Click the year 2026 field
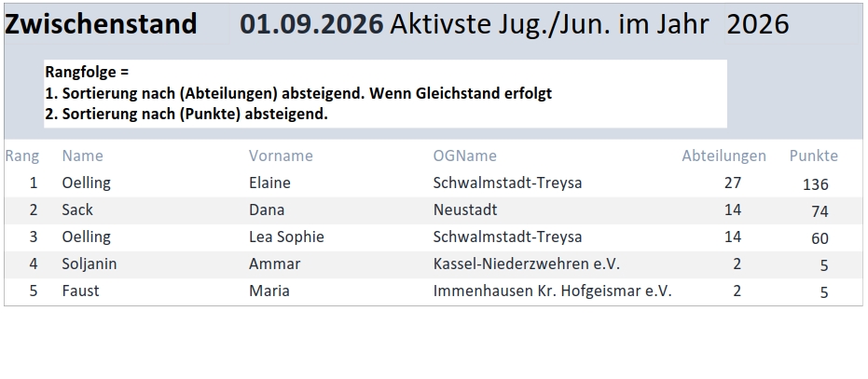 757,24
